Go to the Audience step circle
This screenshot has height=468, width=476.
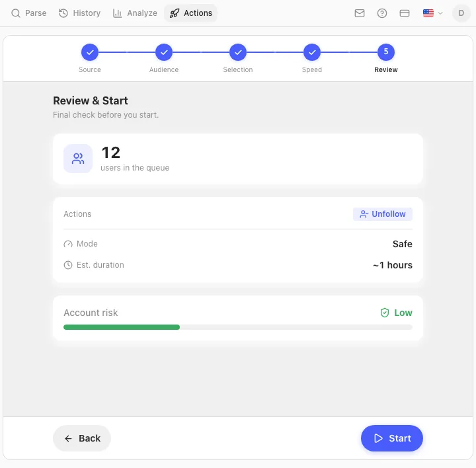pos(164,52)
